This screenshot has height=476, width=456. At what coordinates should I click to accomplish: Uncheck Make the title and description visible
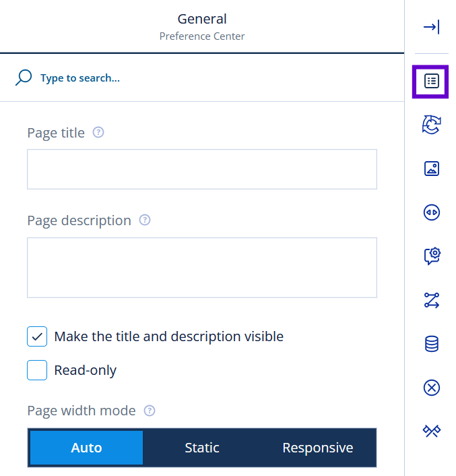click(37, 336)
